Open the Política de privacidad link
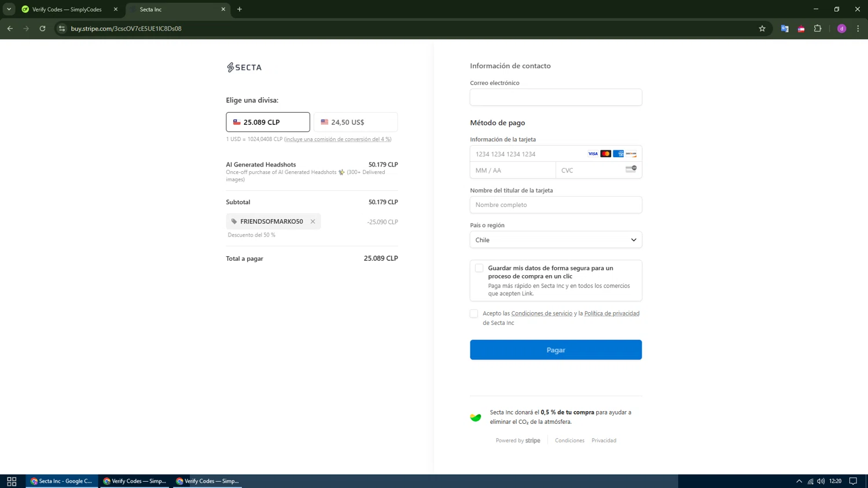 pyautogui.click(x=612, y=313)
